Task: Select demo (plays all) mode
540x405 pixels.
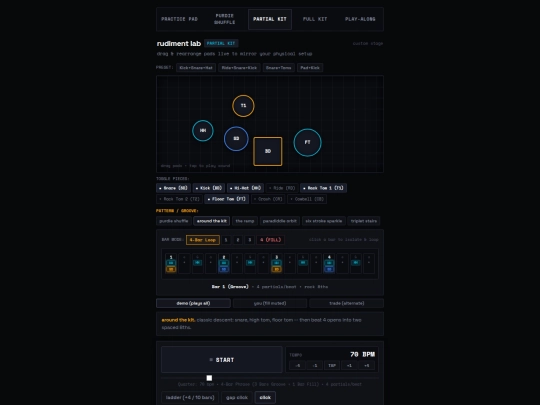Action: coord(193,303)
